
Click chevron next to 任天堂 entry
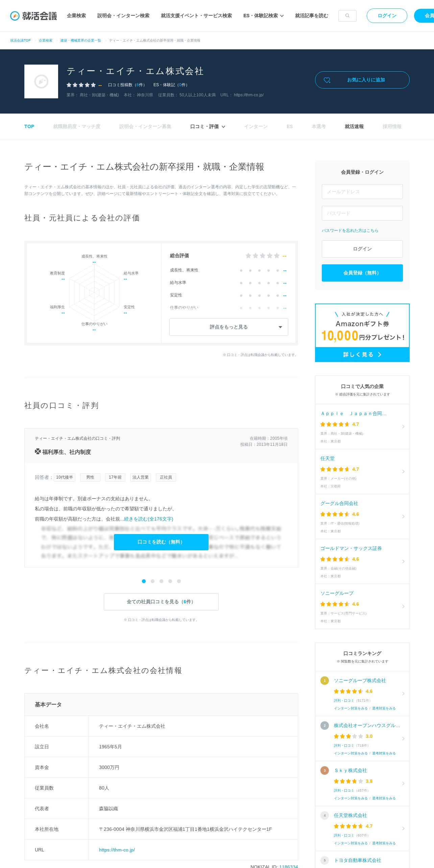tap(403, 472)
